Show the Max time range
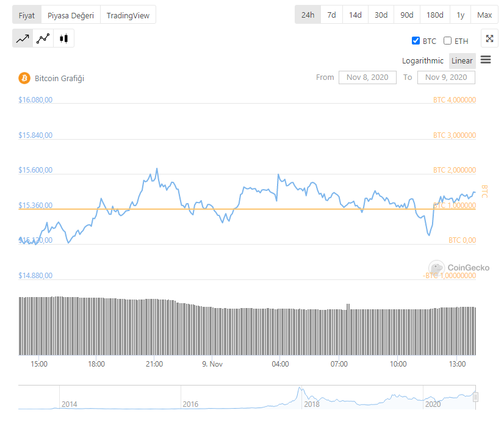The image size is (504, 427). pos(484,15)
